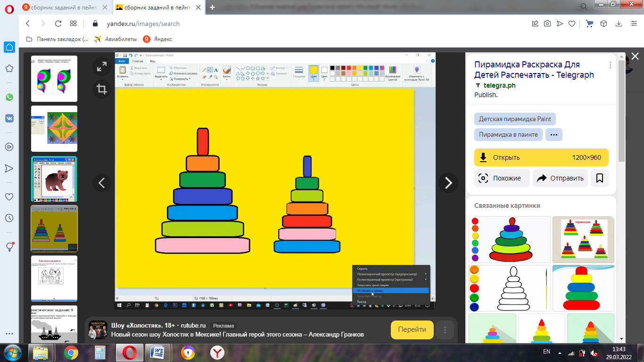Click the Похожие similar images button
Image resolution: width=644 pixels, height=362 pixels.
click(x=501, y=178)
